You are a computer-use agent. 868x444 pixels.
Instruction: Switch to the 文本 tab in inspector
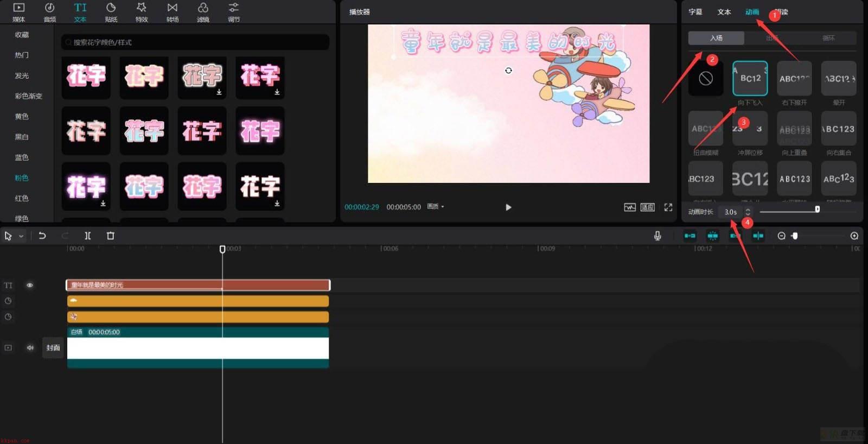point(724,12)
